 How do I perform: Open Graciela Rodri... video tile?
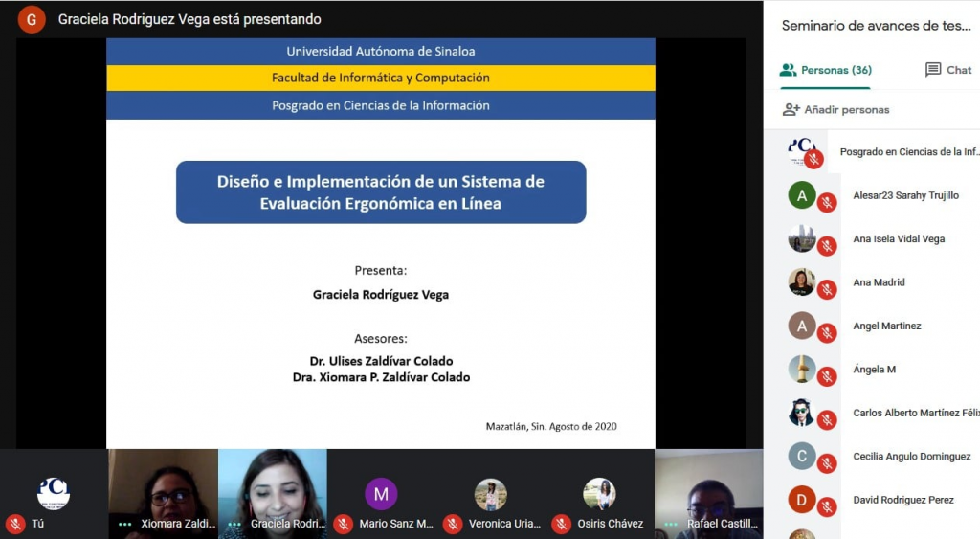273,494
